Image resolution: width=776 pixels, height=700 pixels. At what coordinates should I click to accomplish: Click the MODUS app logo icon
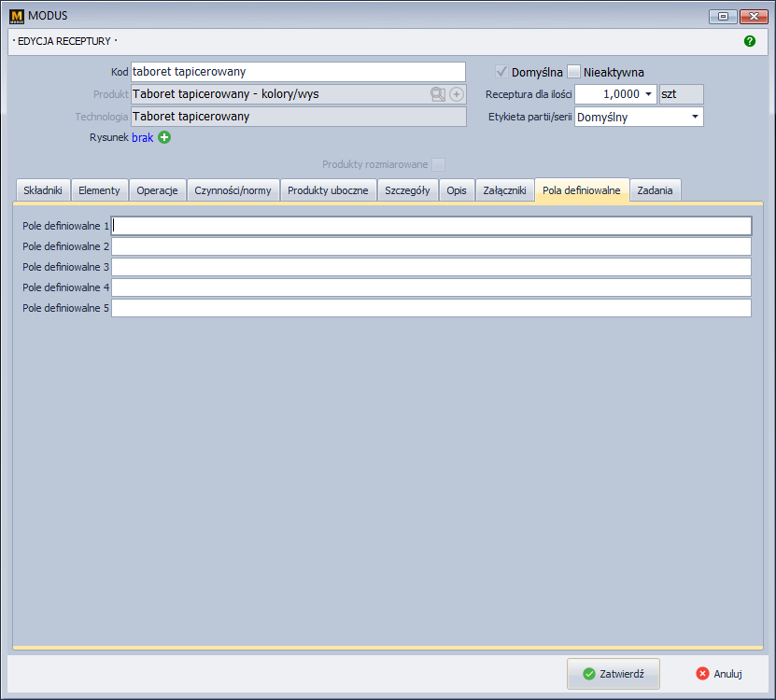click(x=16, y=16)
